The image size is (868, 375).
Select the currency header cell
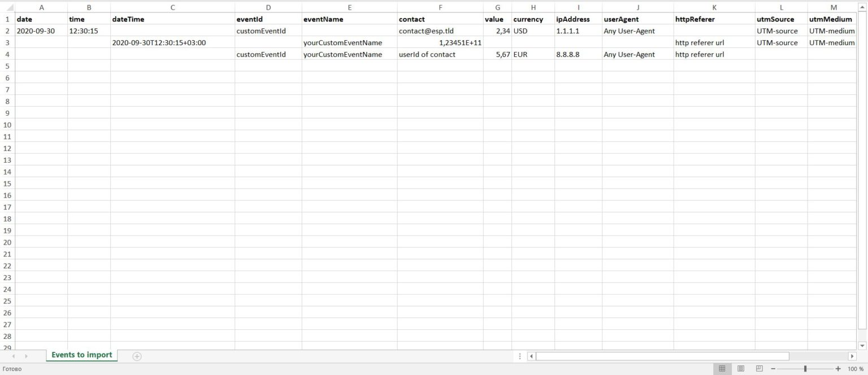click(533, 19)
